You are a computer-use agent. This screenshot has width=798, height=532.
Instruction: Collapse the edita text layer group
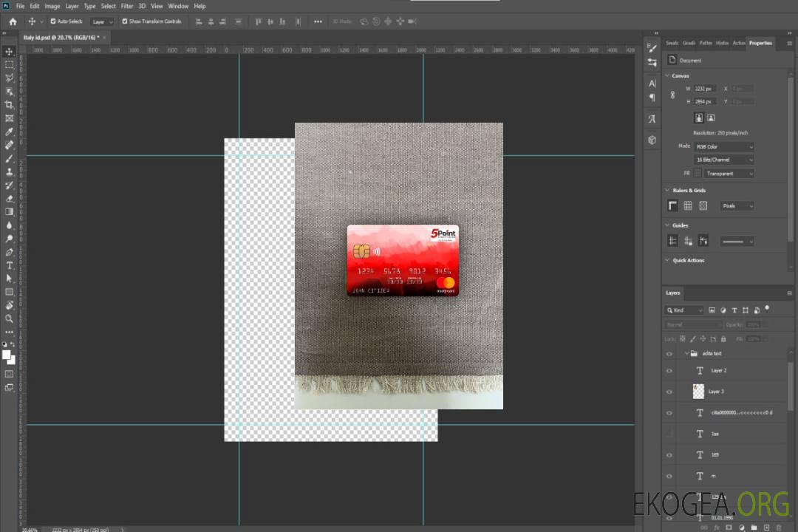[x=686, y=354]
